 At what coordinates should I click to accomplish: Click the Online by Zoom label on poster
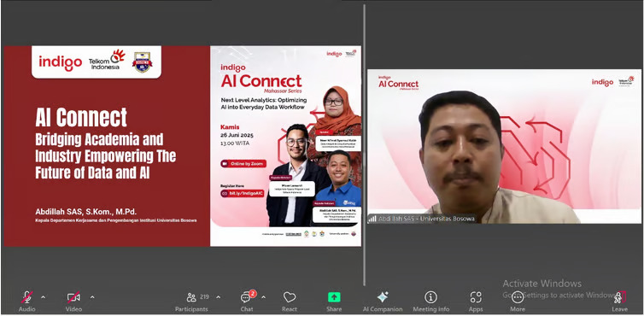243,163
